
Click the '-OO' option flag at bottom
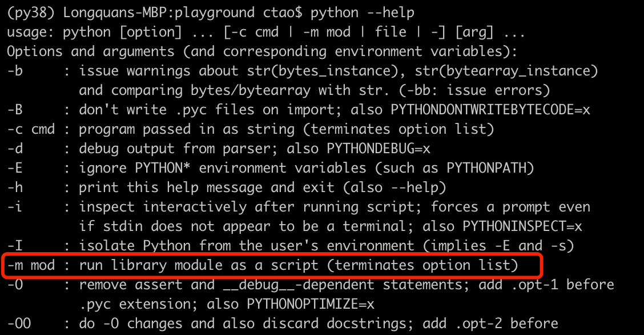19,324
